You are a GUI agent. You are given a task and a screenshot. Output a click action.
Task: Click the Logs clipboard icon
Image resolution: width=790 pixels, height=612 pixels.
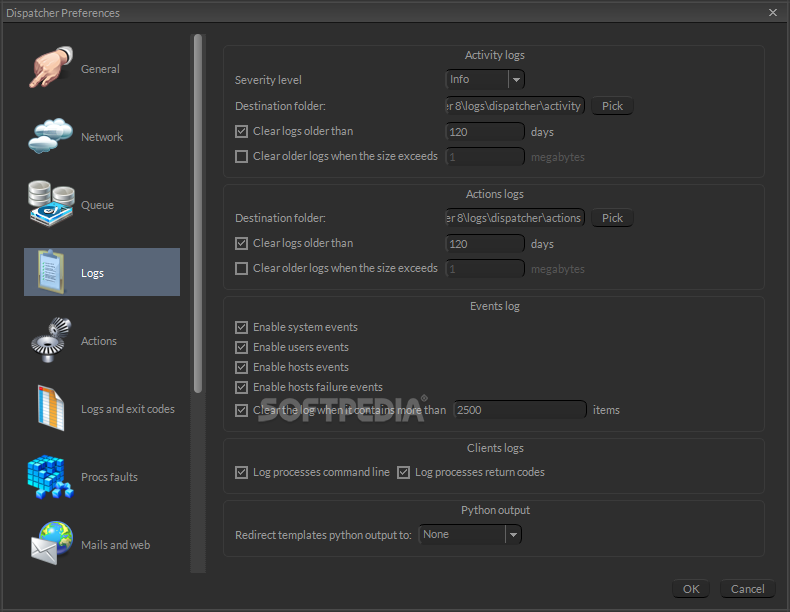(x=51, y=272)
